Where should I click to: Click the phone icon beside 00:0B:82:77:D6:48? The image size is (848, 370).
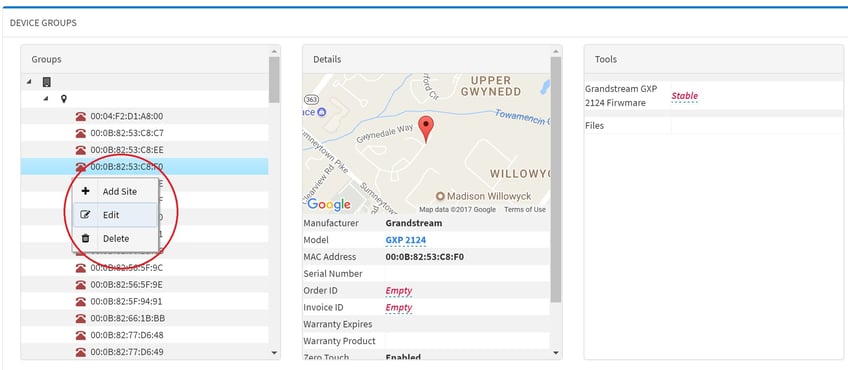[x=81, y=335]
